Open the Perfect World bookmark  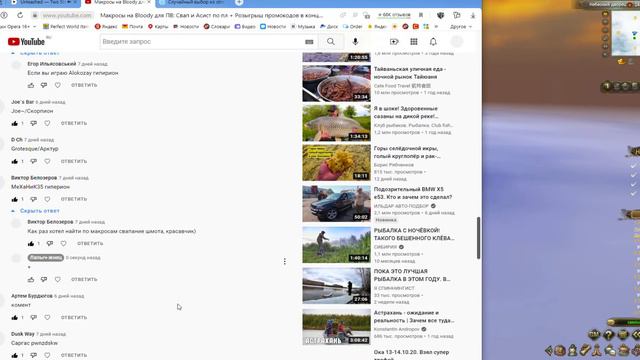coord(66,27)
